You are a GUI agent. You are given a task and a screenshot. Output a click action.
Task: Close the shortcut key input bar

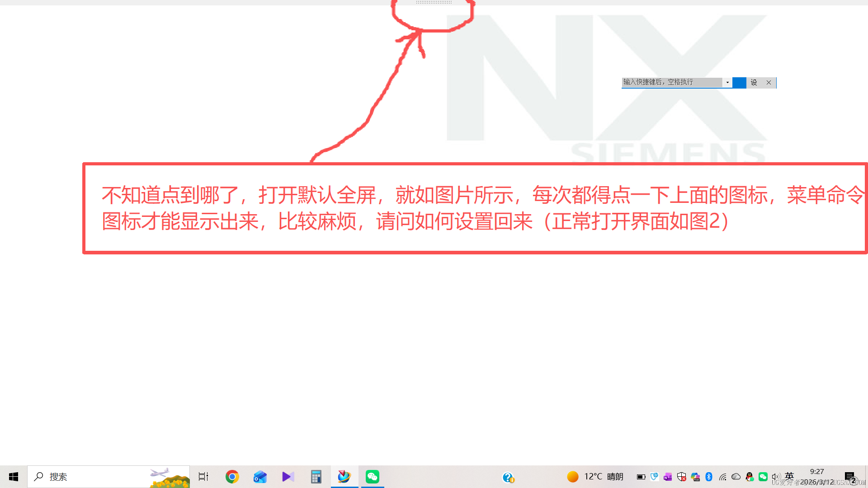point(769,83)
